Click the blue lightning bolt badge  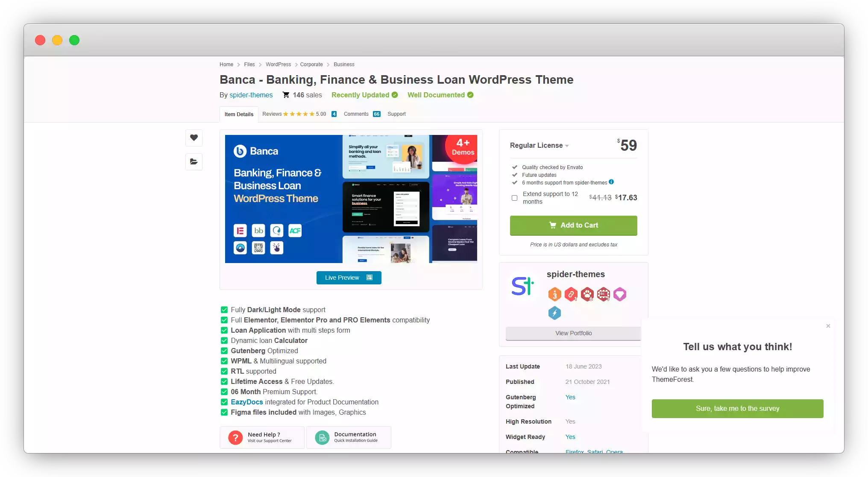click(x=554, y=313)
